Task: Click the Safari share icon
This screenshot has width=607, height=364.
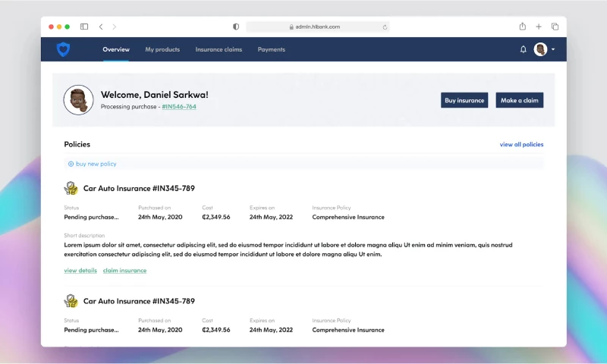Action: point(523,27)
